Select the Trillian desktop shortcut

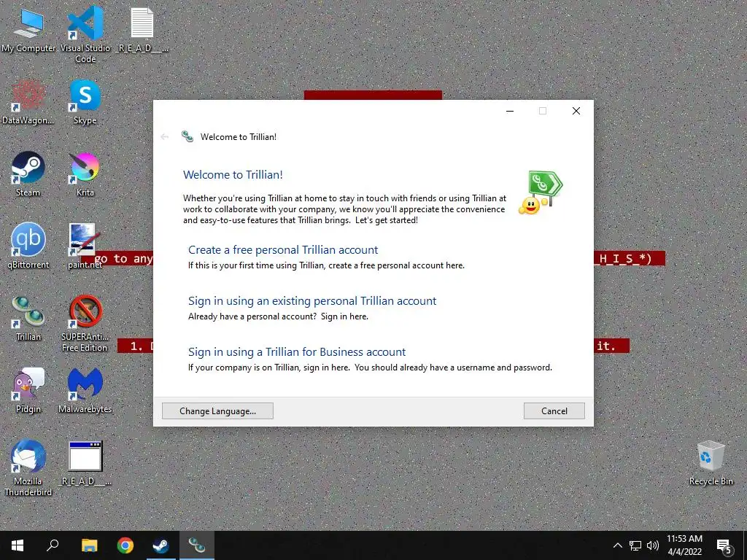coord(28,319)
